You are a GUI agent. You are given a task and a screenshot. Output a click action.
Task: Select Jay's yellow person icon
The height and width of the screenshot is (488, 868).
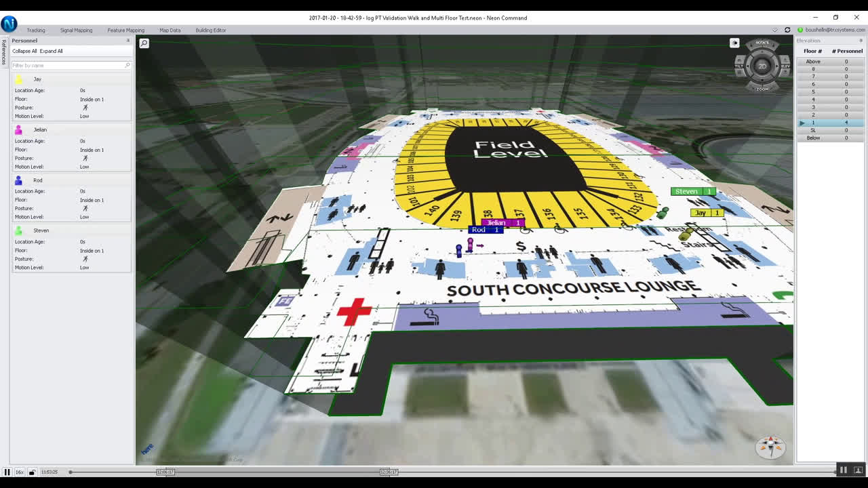[x=18, y=79]
